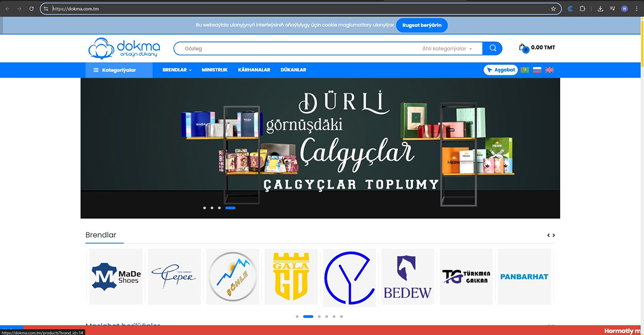Expand the BRENDLAR menu dropdown

pos(177,70)
